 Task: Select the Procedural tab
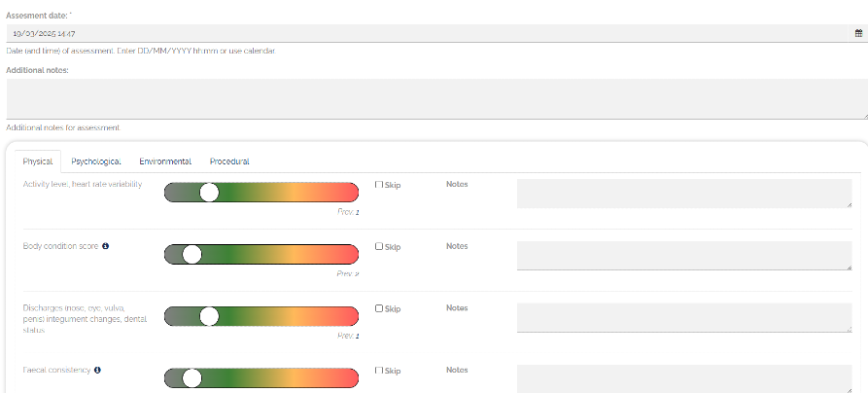[229, 161]
